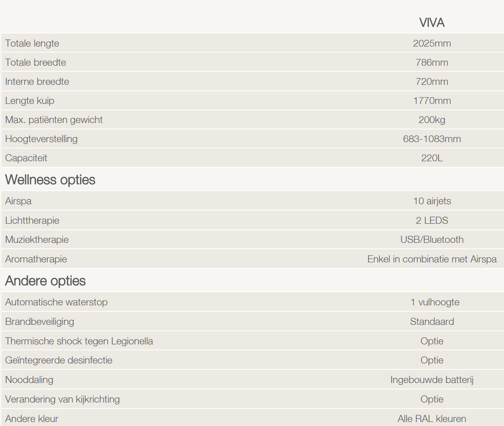Select the Airspa row label
The height and width of the screenshot is (426, 504).
pyautogui.click(x=18, y=201)
